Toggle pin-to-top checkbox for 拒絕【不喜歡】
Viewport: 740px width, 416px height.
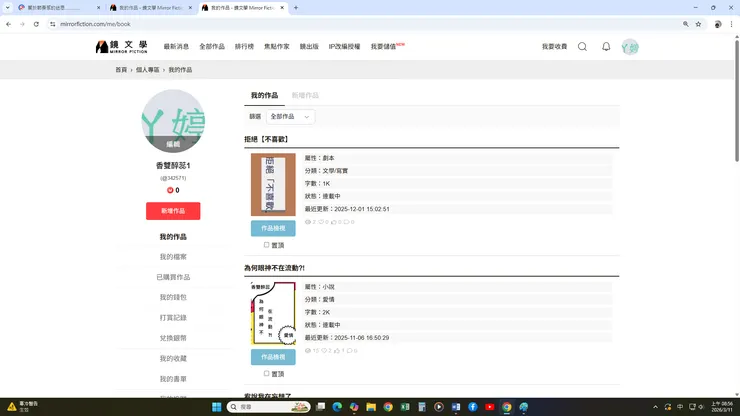[267, 245]
